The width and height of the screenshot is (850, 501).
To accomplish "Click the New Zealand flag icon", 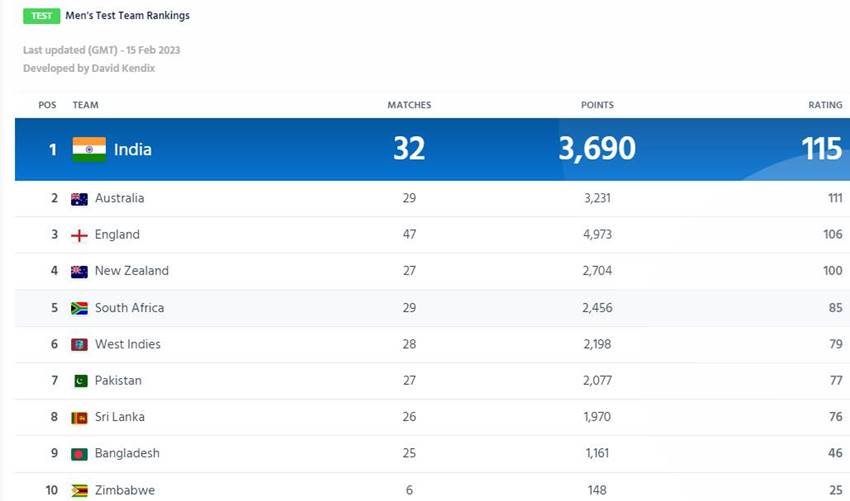I will [x=80, y=271].
